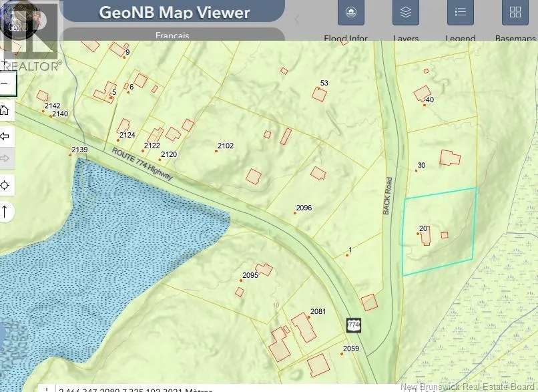Reset map orientation with north arrow

tap(5, 212)
